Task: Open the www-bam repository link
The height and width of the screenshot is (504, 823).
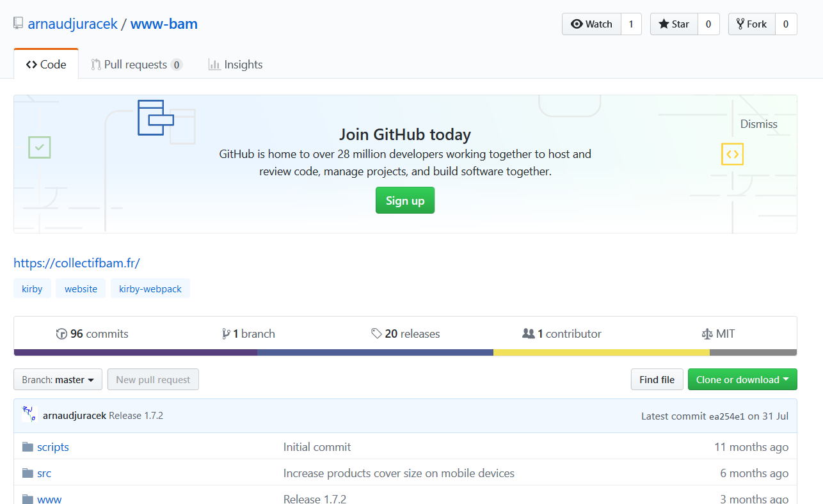Action: click(164, 24)
